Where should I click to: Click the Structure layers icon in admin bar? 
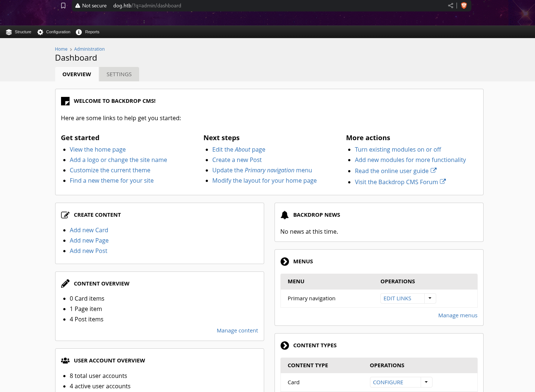pyautogui.click(x=9, y=32)
